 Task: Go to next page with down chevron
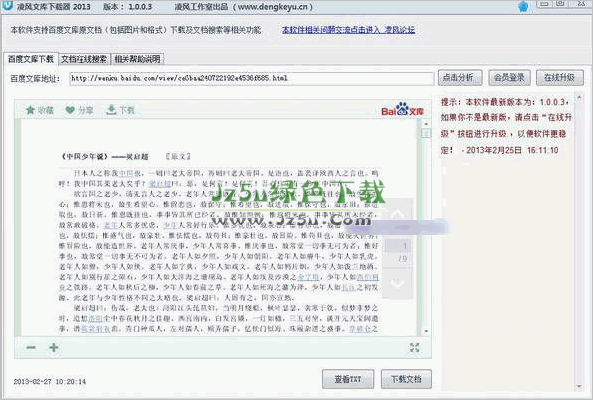tap(397, 283)
